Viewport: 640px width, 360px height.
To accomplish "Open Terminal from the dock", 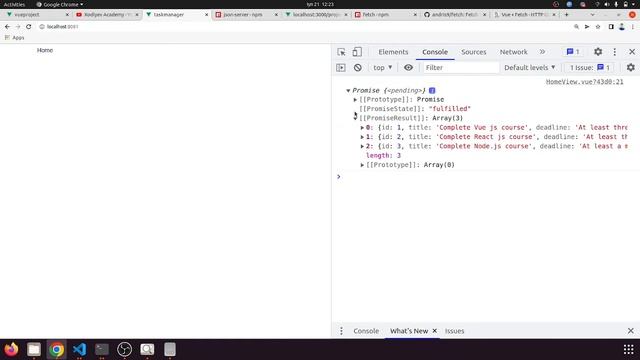I will coord(102,349).
